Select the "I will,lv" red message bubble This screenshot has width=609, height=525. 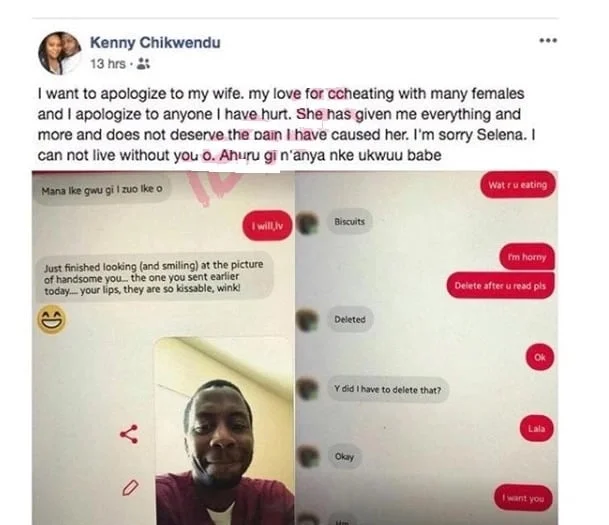pyautogui.click(x=267, y=226)
